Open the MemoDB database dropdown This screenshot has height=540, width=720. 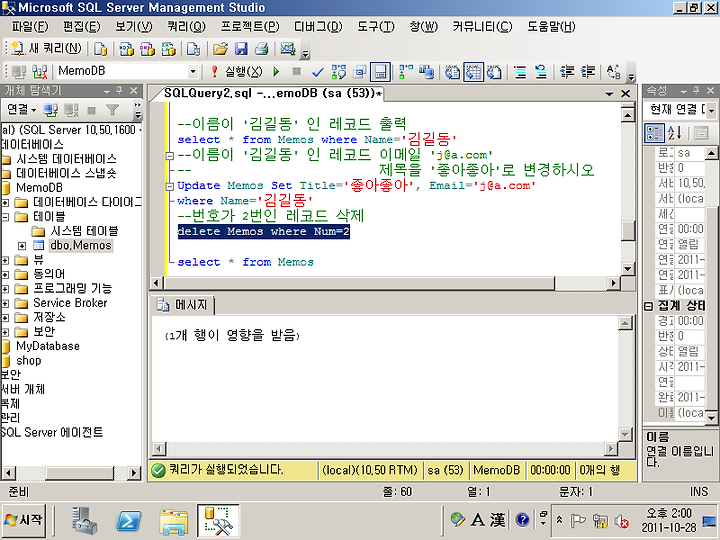(193, 71)
